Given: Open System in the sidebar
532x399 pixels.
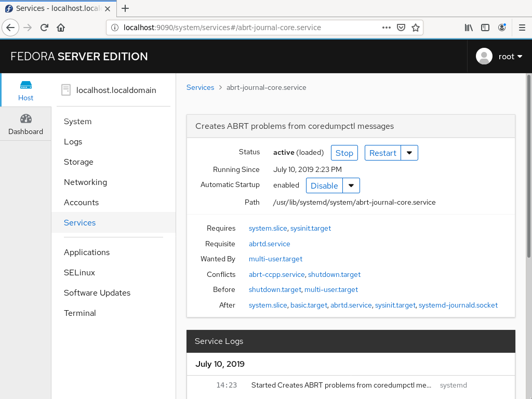Looking at the screenshot, I should click(x=78, y=122).
